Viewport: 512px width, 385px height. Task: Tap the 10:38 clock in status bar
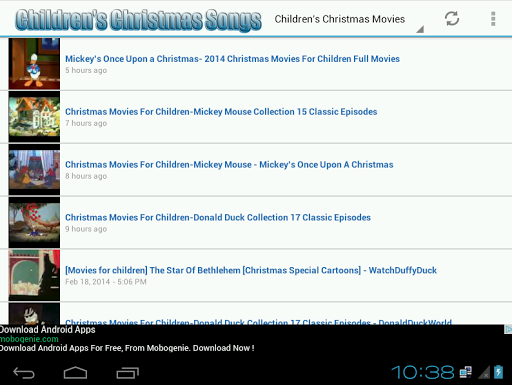(x=423, y=372)
